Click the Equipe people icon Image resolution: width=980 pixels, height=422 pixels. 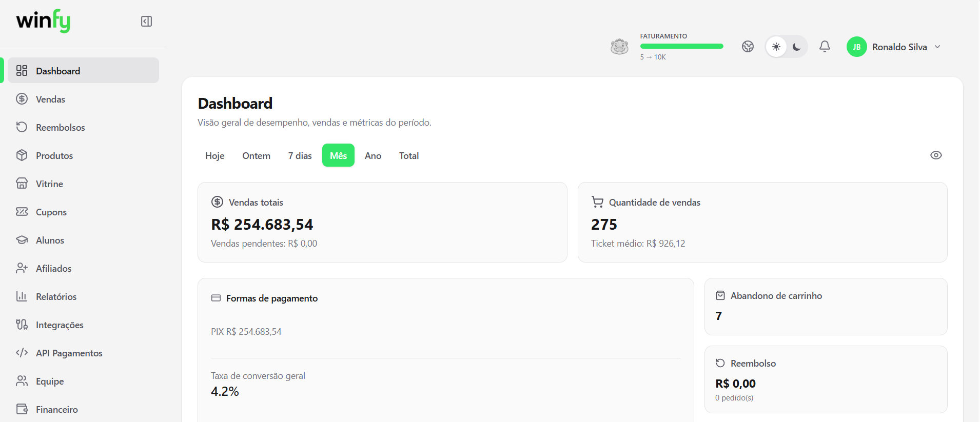point(22,381)
